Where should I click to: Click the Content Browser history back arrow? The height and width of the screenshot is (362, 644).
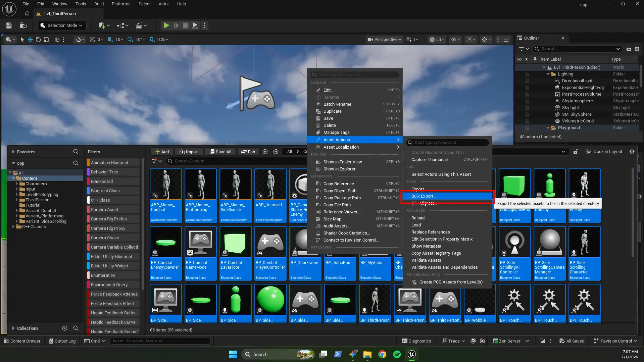265,152
